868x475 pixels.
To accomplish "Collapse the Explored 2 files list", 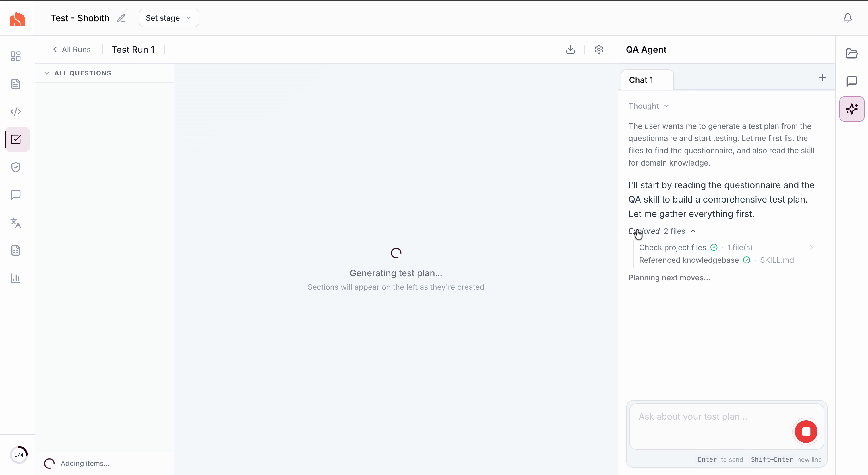I will tap(693, 231).
